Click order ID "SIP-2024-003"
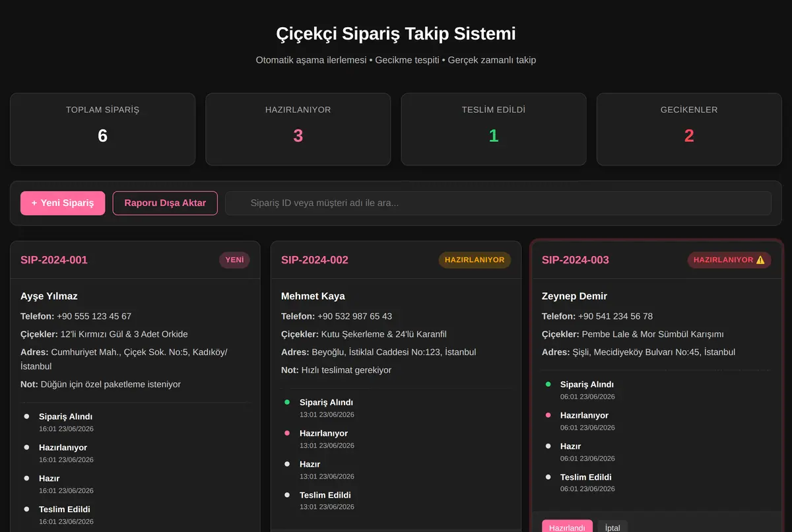This screenshot has height=532, width=792. click(x=576, y=260)
